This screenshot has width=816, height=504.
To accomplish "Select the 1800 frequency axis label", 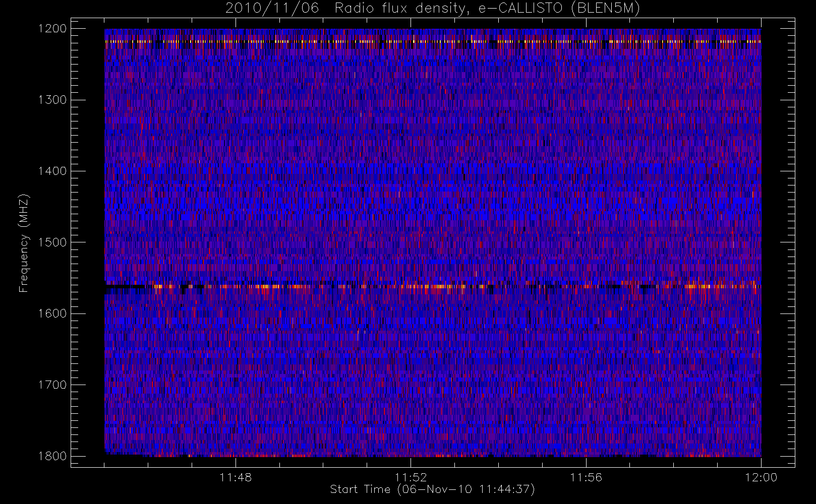I will tap(52, 456).
